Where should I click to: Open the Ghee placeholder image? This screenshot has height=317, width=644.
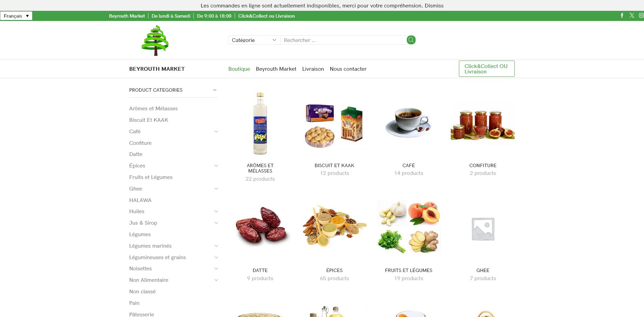483,229
